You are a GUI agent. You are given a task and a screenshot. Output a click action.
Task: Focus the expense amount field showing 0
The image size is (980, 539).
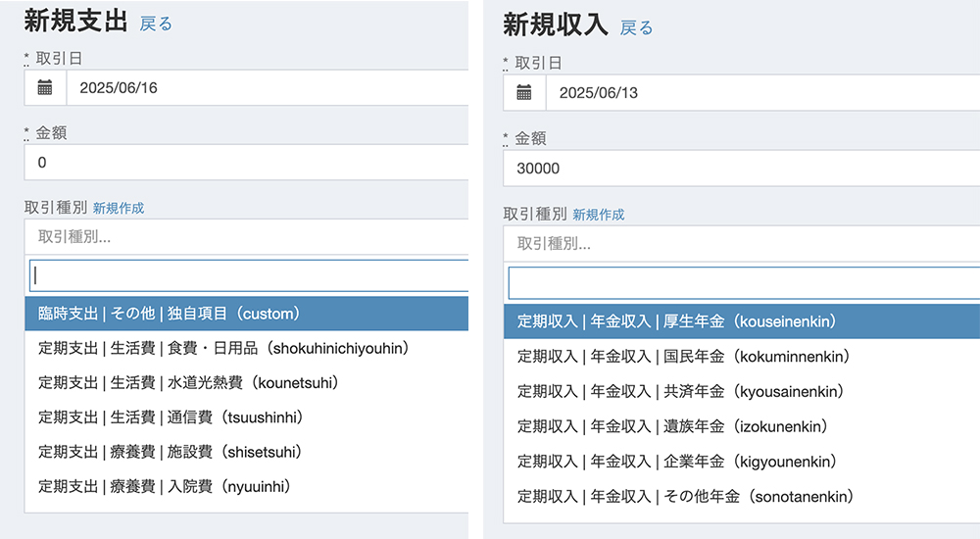(x=245, y=163)
